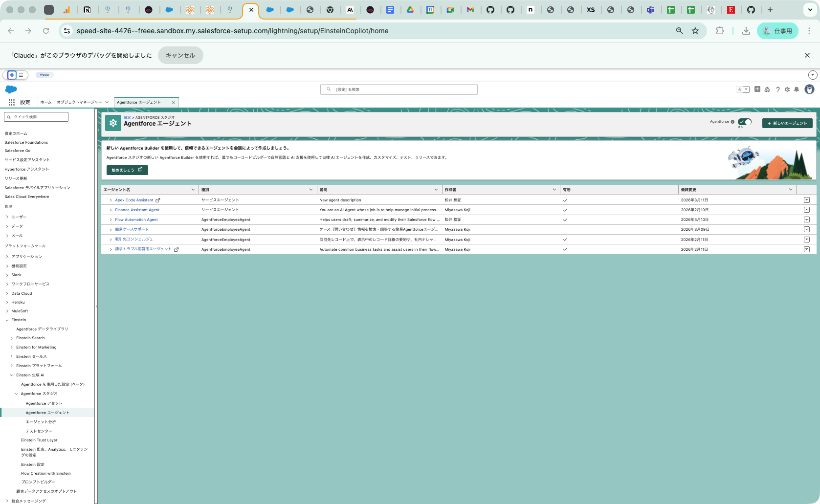Open テストセンター in the sidebar
Image resolution: width=820 pixels, height=504 pixels.
pyautogui.click(x=39, y=431)
